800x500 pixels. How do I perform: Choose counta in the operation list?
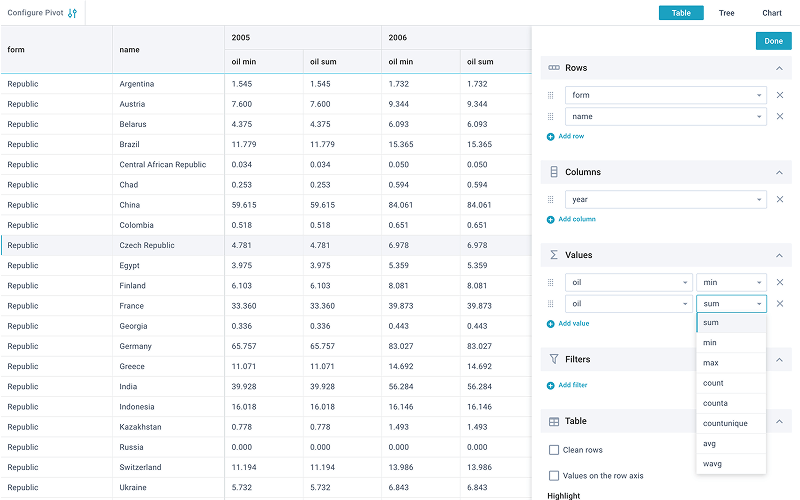coord(731,403)
